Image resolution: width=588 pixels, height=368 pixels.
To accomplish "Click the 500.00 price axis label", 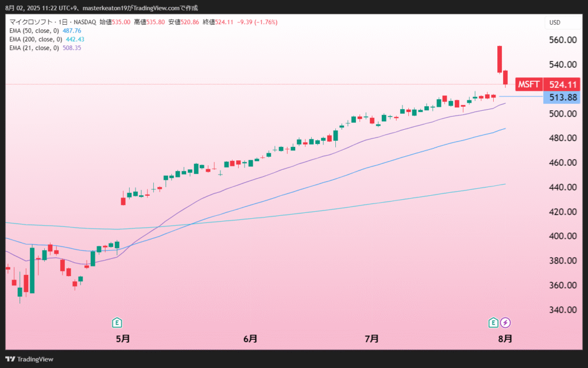I will point(563,114).
